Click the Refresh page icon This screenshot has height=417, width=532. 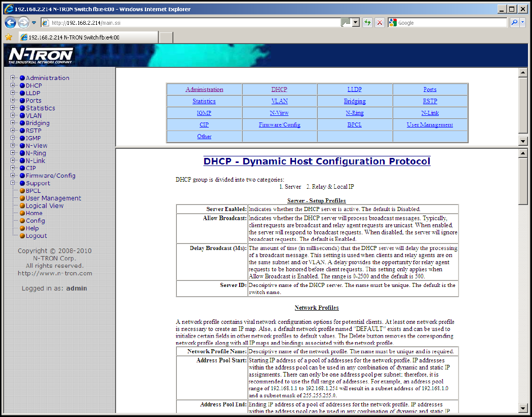click(367, 23)
